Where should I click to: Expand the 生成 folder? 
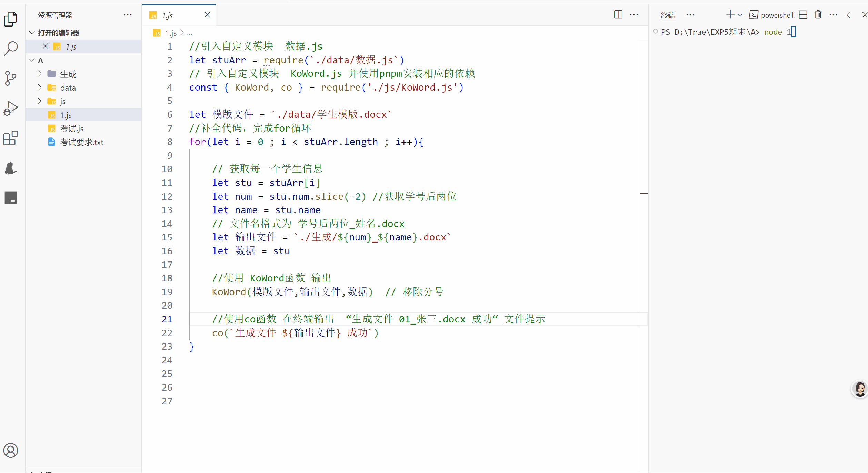point(68,74)
